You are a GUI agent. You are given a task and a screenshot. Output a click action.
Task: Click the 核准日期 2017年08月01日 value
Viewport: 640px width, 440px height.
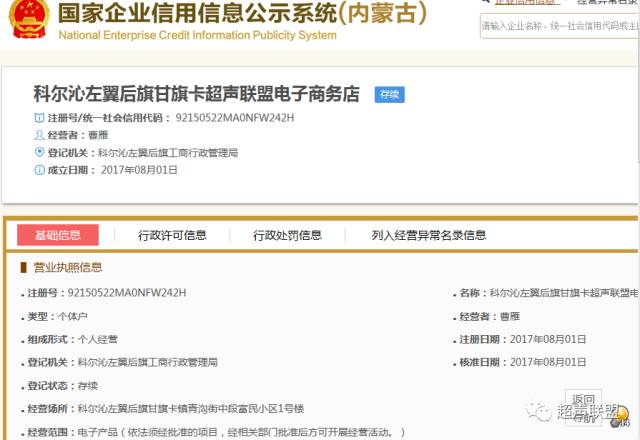pyautogui.click(x=548, y=362)
